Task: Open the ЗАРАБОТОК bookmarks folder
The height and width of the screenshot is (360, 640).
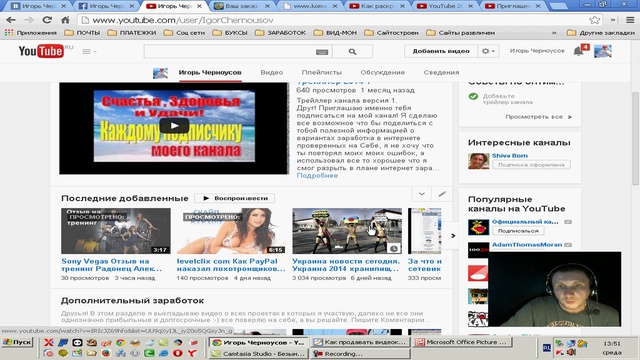Action: [x=280, y=33]
